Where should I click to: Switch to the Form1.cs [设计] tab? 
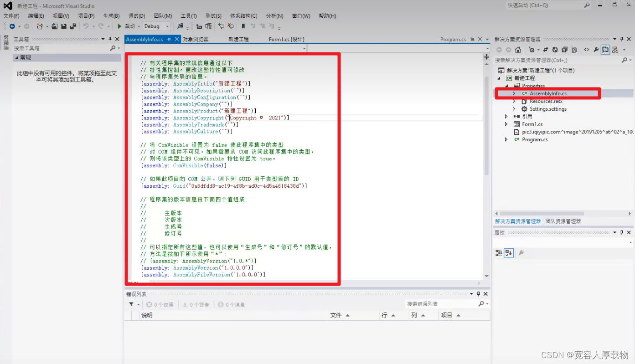[286, 40]
